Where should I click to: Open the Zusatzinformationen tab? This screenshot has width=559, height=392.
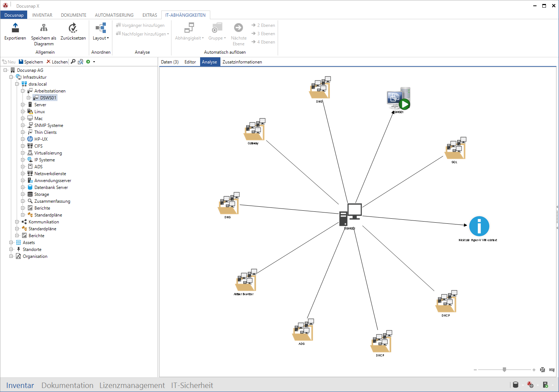point(242,62)
